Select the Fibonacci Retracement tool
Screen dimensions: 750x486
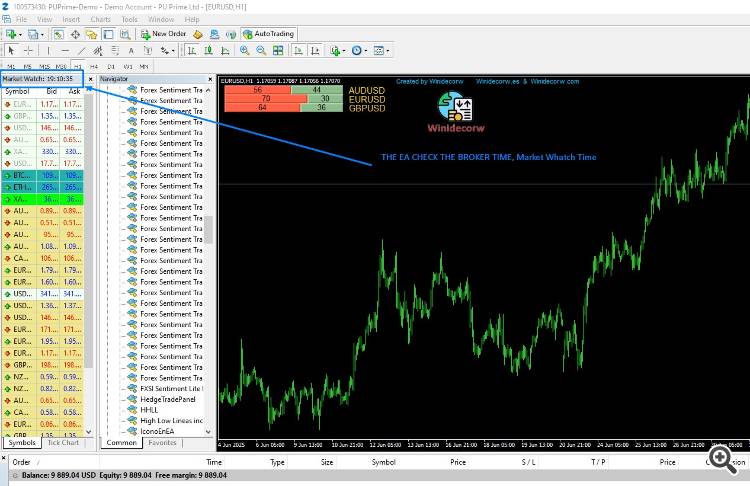tap(115, 50)
